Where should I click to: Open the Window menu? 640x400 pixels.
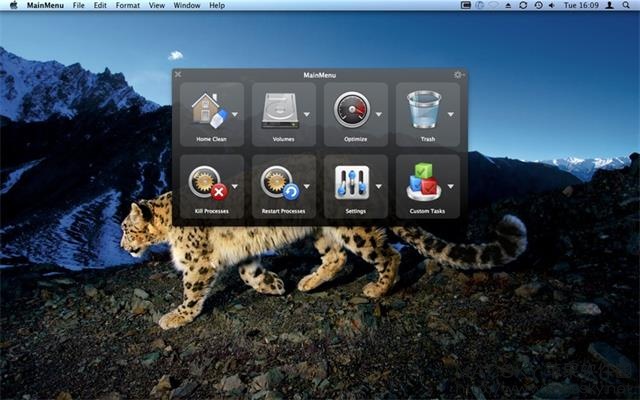[187, 5]
